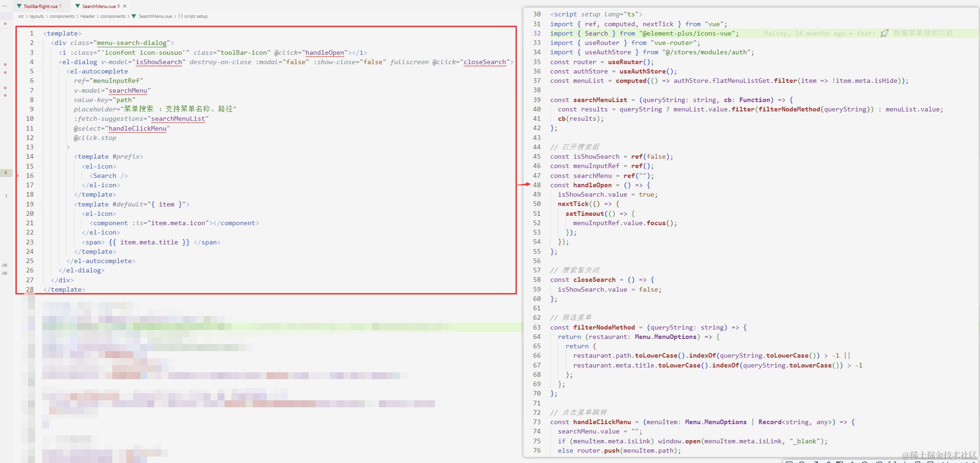The height and width of the screenshot is (463, 980).
Task: Click "searchMenu" in the autocomplete v-model
Action: [128, 91]
